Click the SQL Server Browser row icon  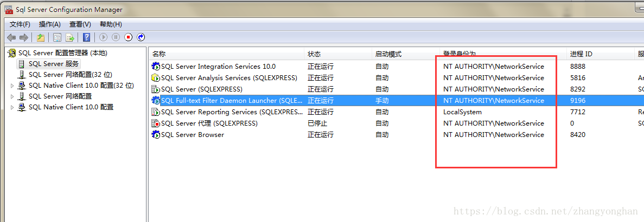click(156, 135)
